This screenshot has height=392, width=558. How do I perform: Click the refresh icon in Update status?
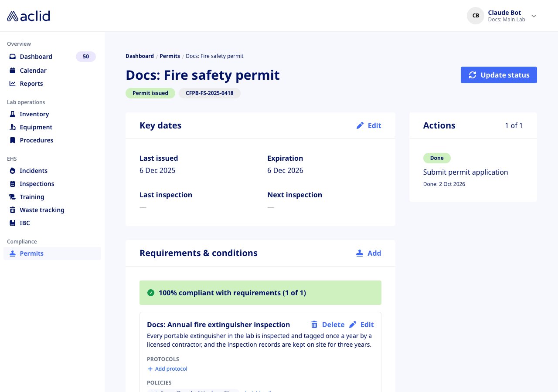473,75
